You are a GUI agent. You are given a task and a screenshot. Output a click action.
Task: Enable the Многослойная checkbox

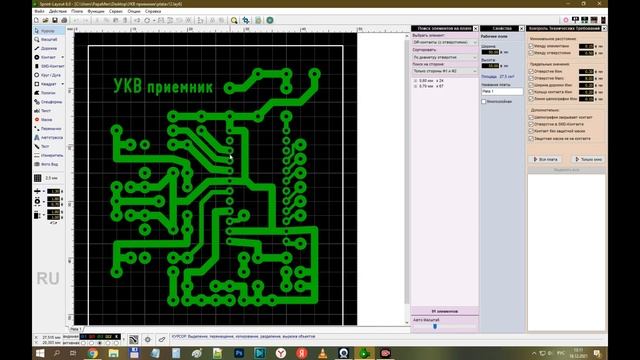point(484,101)
